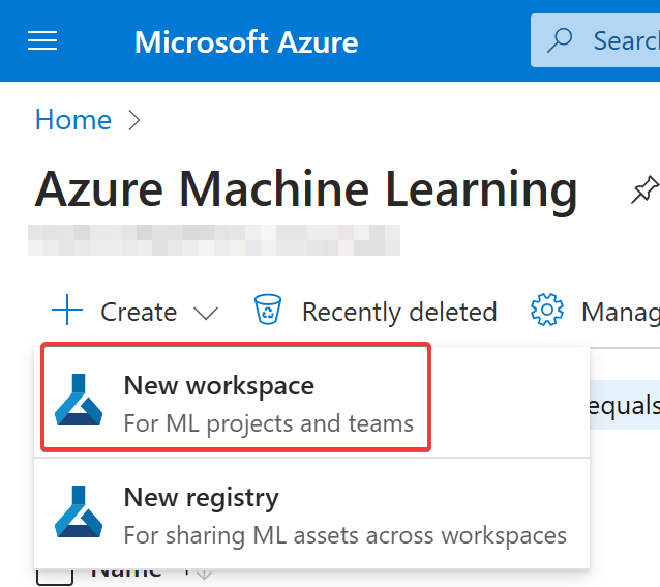Click the New workspace flask icon

click(x=78, y=399)
